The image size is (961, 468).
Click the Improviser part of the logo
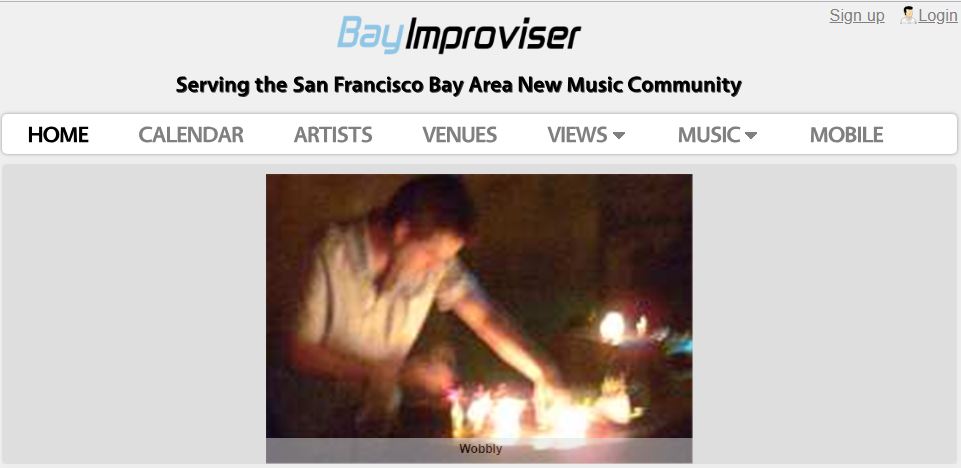[x=493, y=36]
